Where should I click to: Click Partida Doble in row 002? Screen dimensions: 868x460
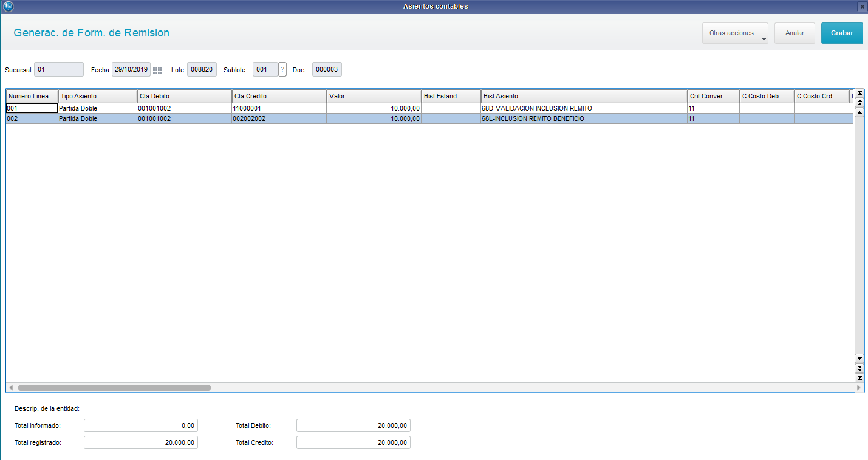98,119
